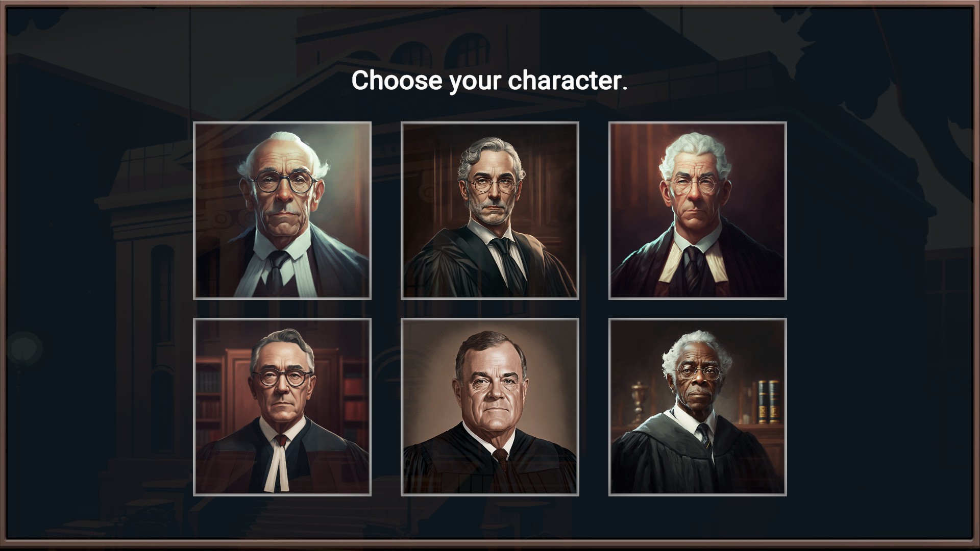The image size is (980, 551).
Task: Pick the judge beside the trophy and books
Action: tap(698, 407)
